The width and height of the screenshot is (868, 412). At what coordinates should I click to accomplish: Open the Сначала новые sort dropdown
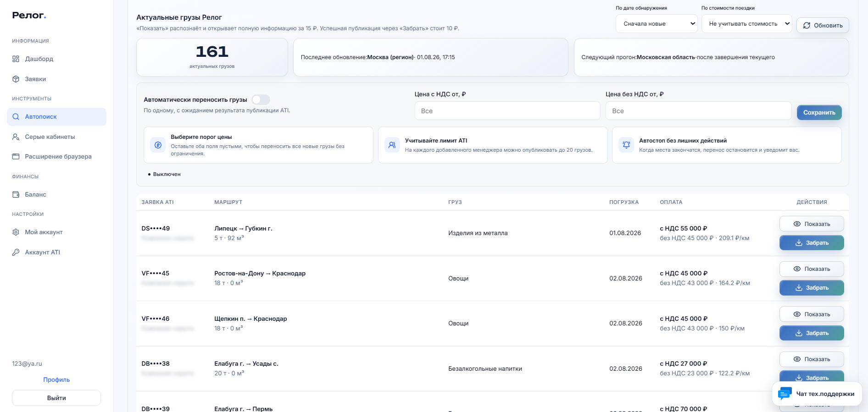pyautogui.click(x=657, y=24)
